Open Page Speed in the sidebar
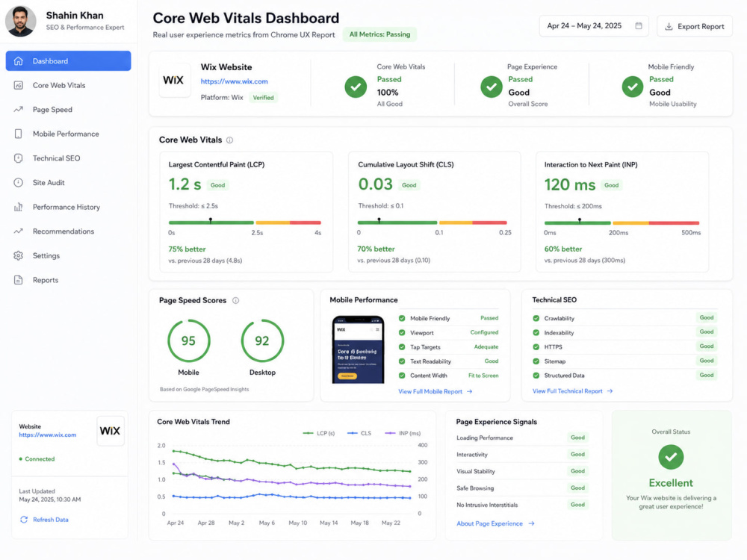The width and height of the screenshot is (747, 560). click(68, 110)
